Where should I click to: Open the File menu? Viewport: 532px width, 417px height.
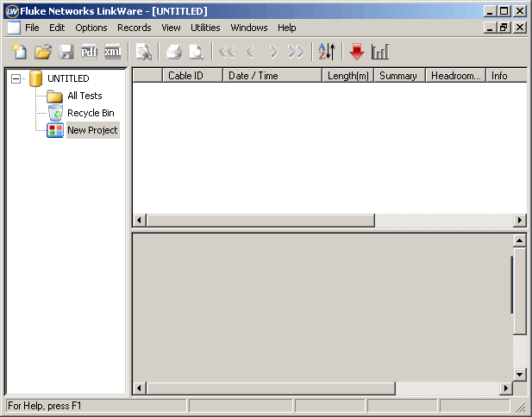[x=32, y=28]
